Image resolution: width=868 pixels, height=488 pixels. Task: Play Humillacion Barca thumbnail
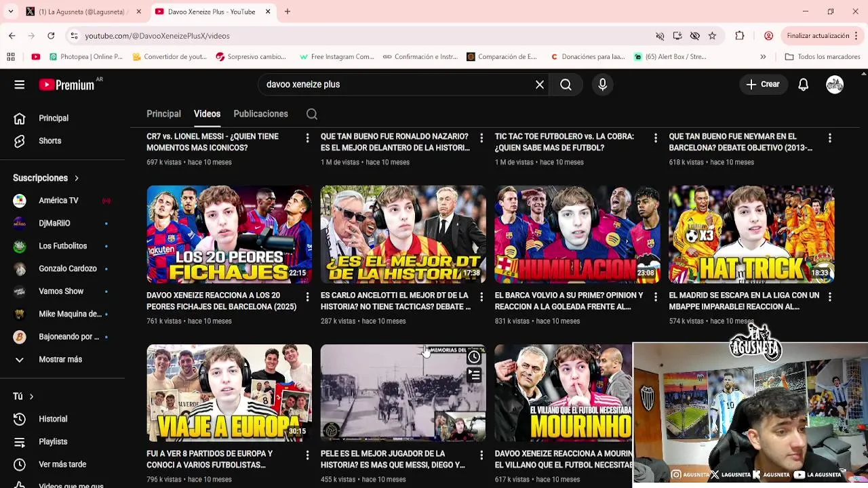577,234
